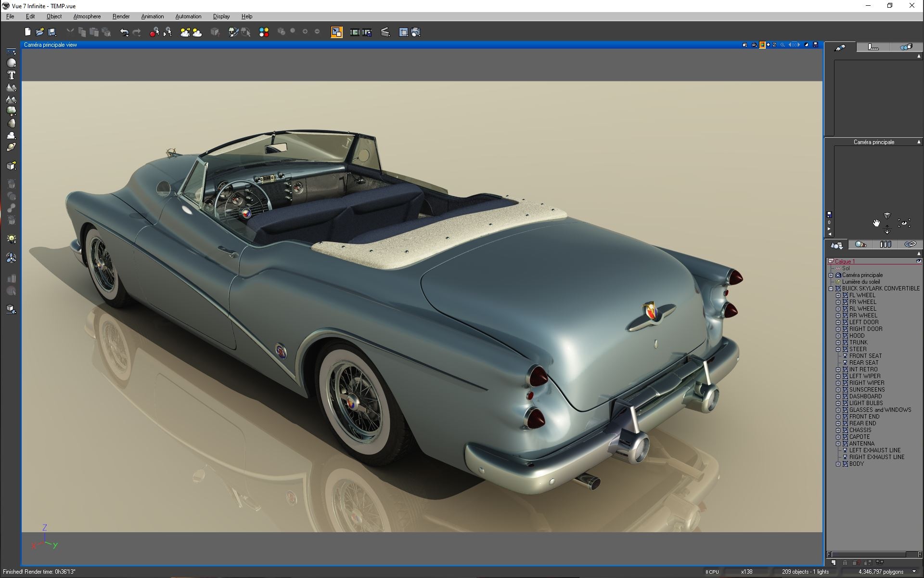This screenshot has width=924, height=578.
Task: Click the viewport navigation slider control
Action: tap(794, 44)
